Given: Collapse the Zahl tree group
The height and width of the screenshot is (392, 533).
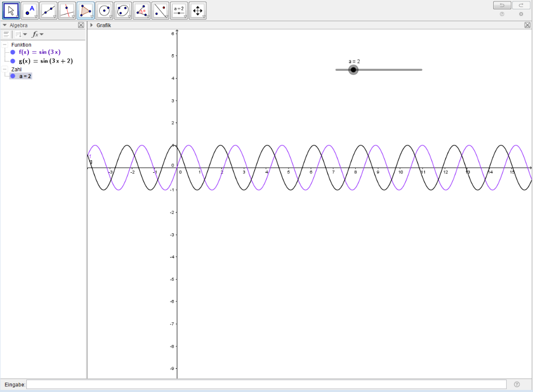Looking at the screenshot, I should [5, 69].
